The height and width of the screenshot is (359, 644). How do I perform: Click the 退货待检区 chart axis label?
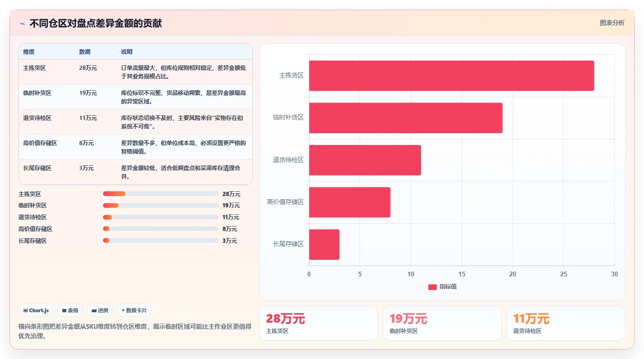[x=288, y=160]
